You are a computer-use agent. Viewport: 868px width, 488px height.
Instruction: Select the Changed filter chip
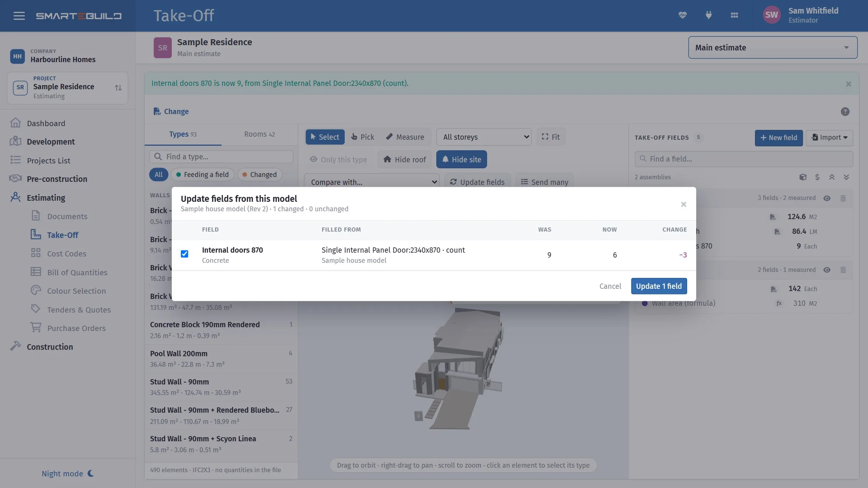260,174
